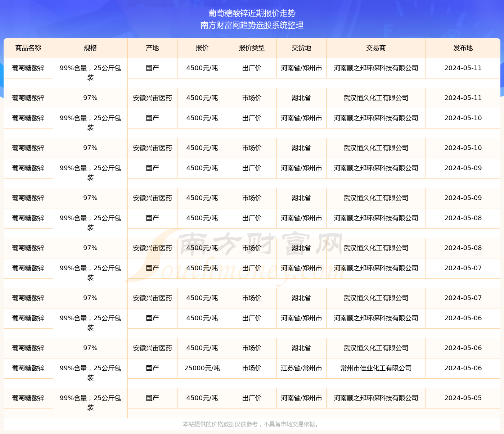Click the 25000元/吨 price cell
Screen dimensions: 504x434
202,368
